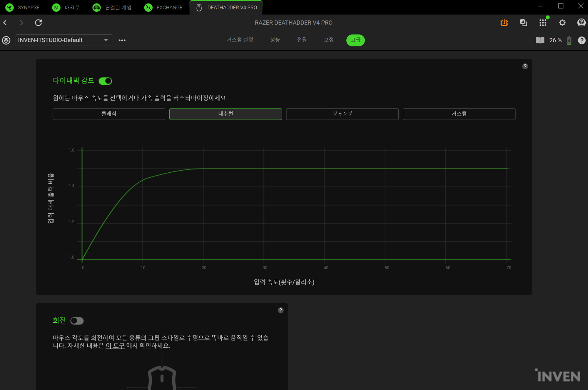The height and width of the screenshot is (390, 588).
Task: Go to the 성능 section
Action: click(x=275, y=40)
